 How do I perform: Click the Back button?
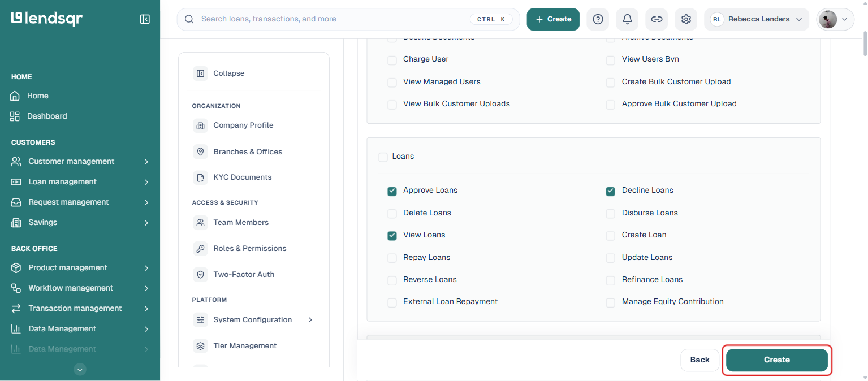coord(699,360)
